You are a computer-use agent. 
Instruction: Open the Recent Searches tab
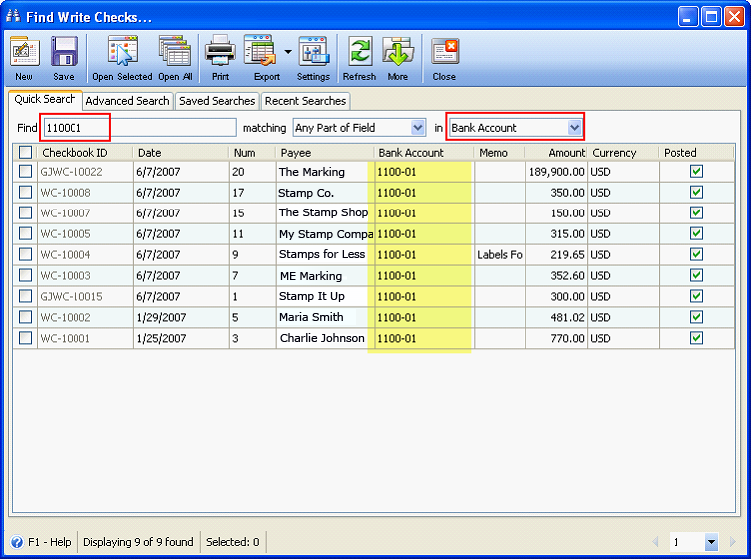tap(306, 101)
